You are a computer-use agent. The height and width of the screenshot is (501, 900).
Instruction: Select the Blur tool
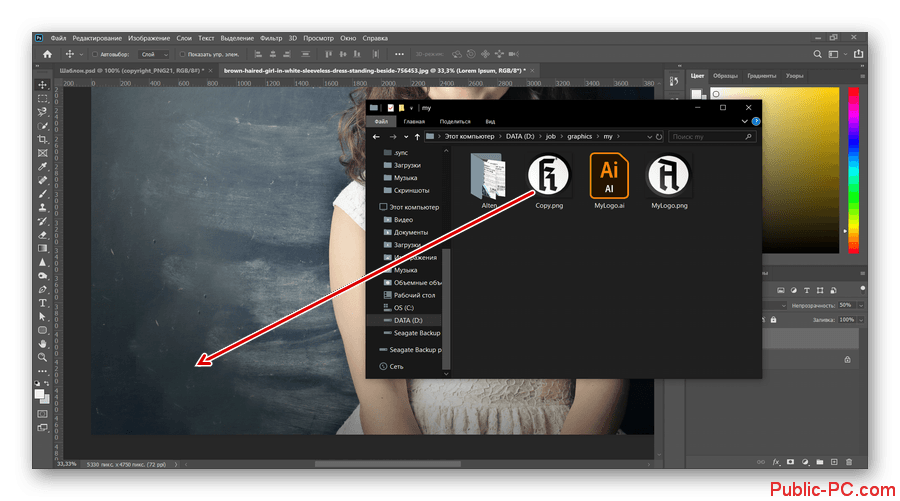pyautogui.click(x=42, y=262)
